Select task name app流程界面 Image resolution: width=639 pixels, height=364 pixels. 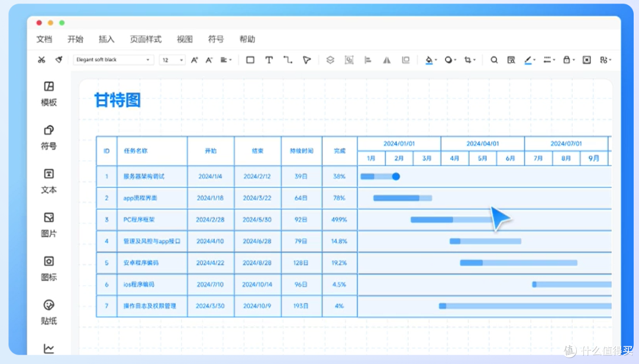tap(140, 198)
